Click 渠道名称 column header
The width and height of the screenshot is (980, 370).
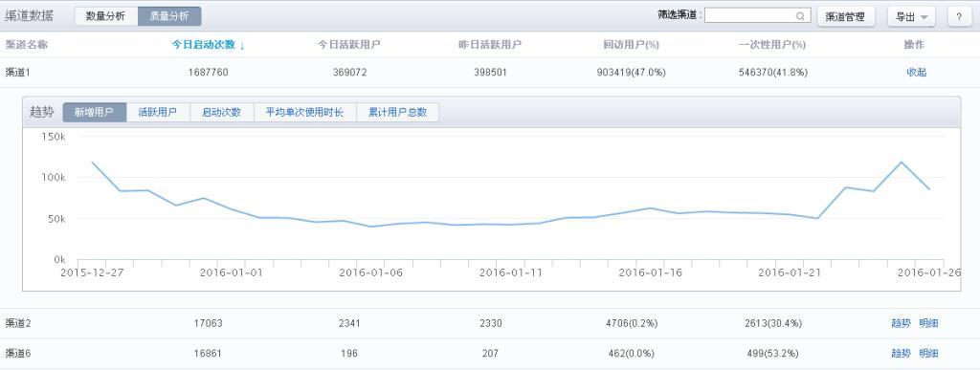click(x=26, y=44)
